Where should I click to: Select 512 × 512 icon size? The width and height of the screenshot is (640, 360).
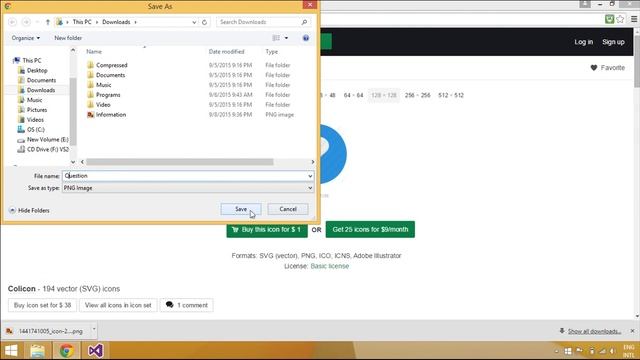click(x=451, y=95)
